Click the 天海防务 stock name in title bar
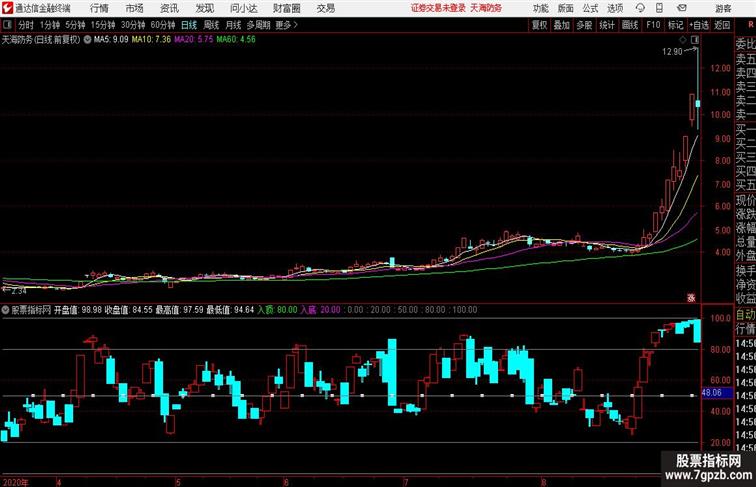The image size is (756, 487). coord(486,8)
